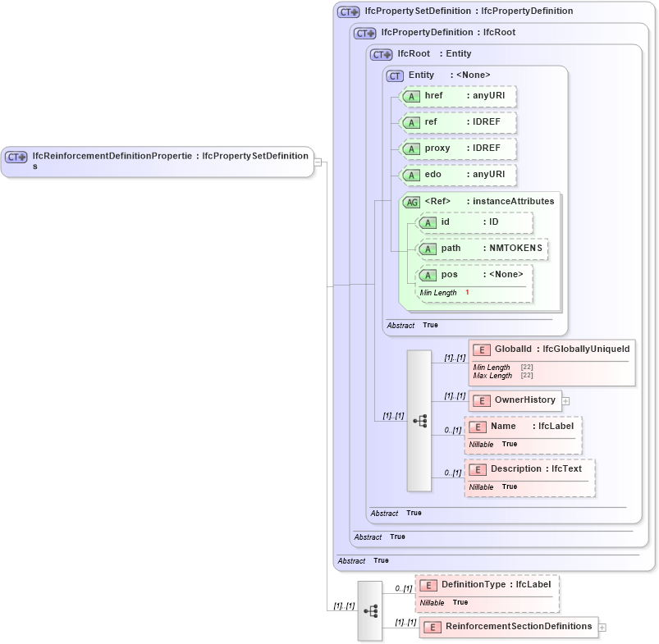Click the A icon of the href attribute
Image resolution: width=659 pixels, height=644 pixels.
pyautogui.click(x=411, y=96)
